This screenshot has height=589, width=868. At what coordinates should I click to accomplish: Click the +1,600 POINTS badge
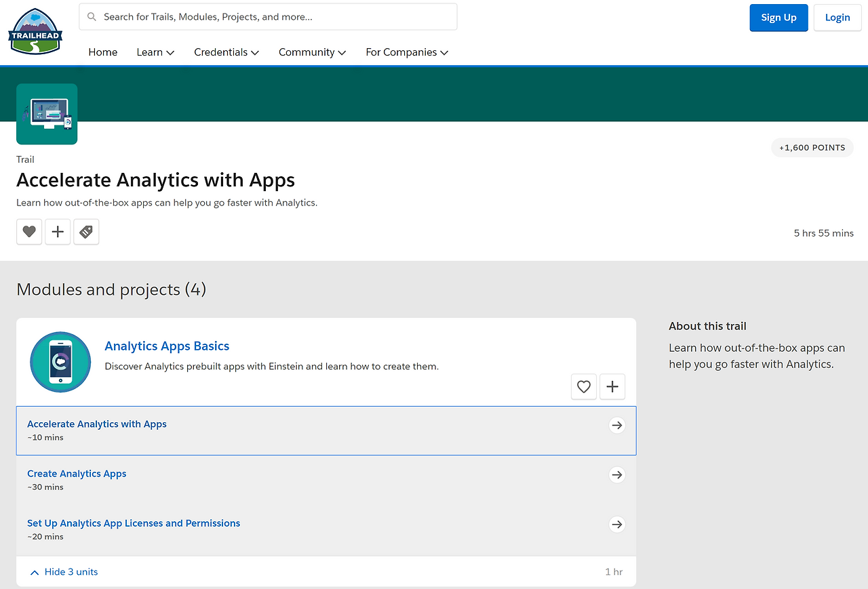(x=812, y=148)
